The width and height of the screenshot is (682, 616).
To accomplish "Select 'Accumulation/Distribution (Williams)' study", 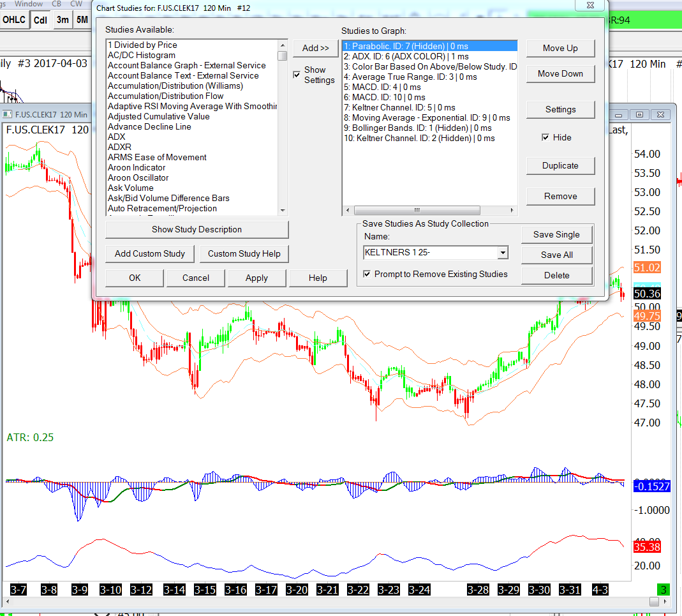I will 175,86.
